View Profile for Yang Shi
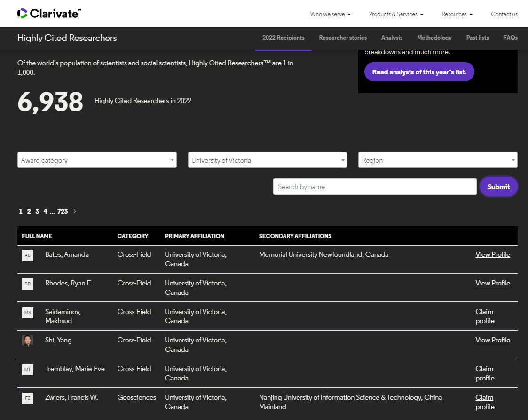This screenshot has width=528, height=420. pyautogui.click(x=493, y=340)
